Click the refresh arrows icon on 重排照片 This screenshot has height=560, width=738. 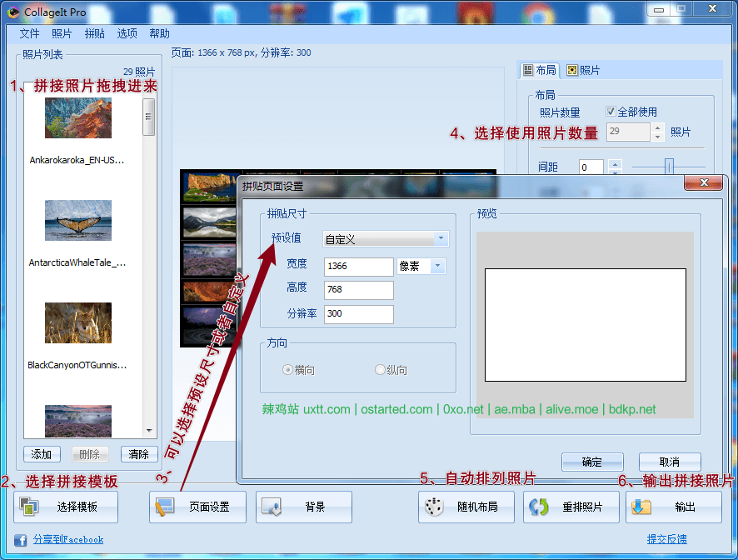click(538, 507)
